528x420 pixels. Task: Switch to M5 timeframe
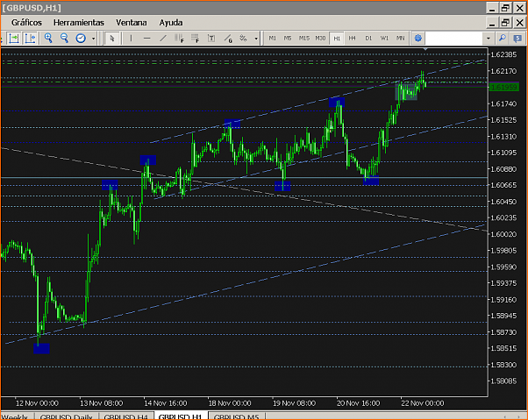[288, 39]
